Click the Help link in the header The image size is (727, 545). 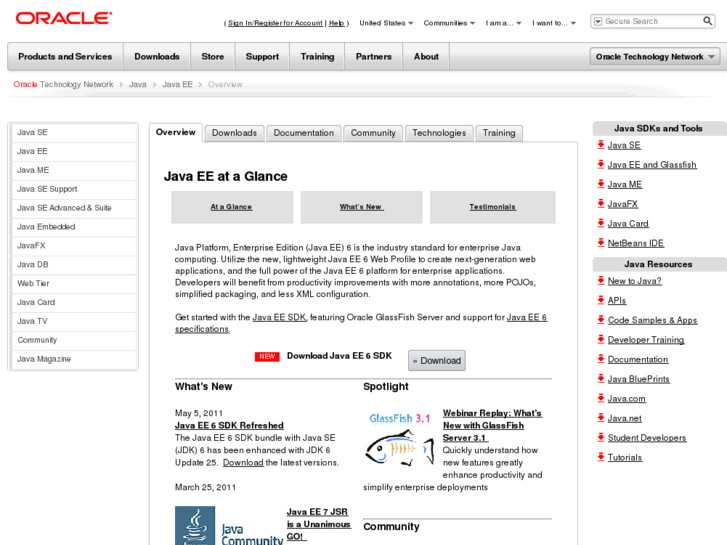(337, 23)
